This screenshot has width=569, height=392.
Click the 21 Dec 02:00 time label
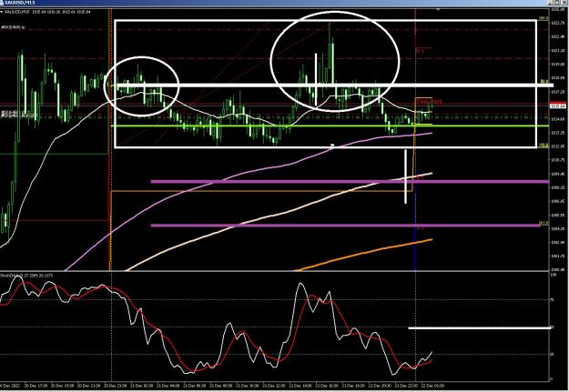pos(142,386)
